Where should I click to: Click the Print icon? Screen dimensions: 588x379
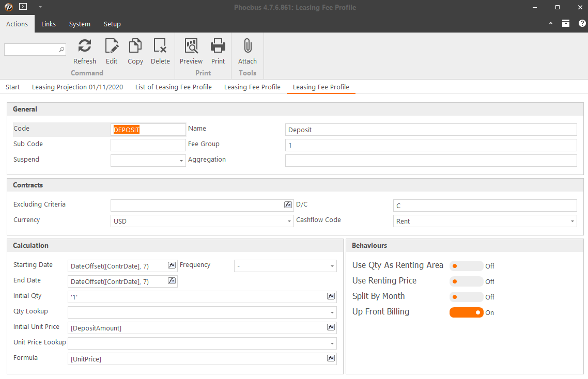point(218,47)
